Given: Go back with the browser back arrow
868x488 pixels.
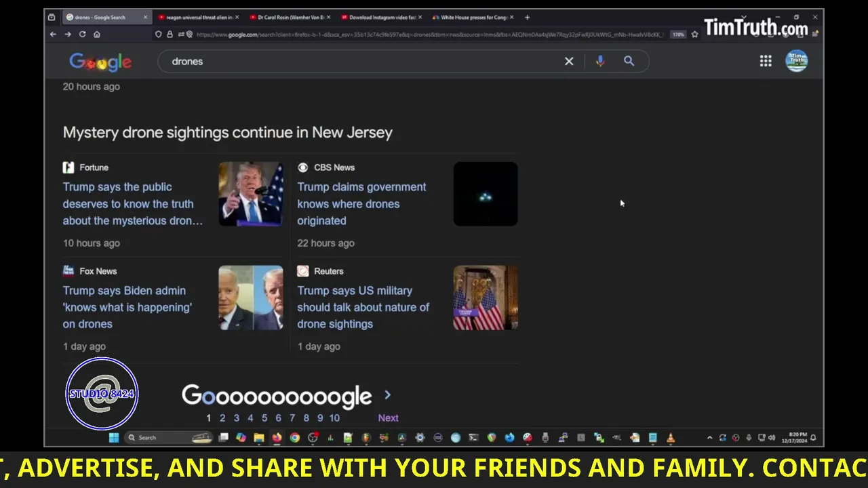Looking at the screenshot, I should coord(54,34).
